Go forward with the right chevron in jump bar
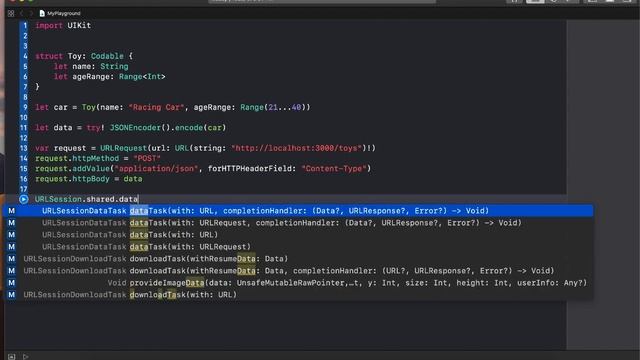 point(31,13)
